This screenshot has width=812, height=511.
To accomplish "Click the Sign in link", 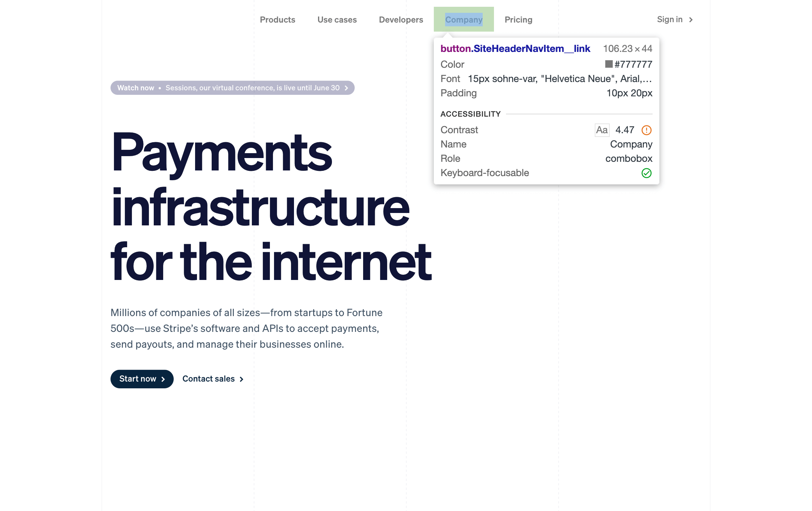I will tap(670, 20).
